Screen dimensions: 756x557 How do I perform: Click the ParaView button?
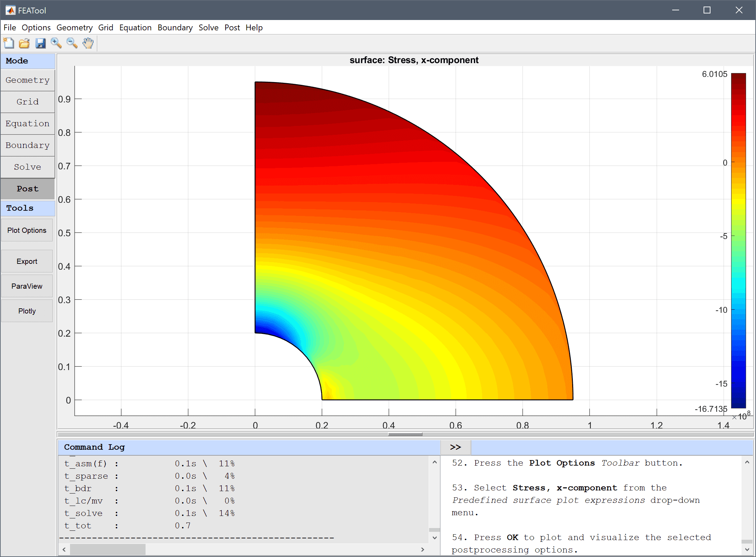27,286
